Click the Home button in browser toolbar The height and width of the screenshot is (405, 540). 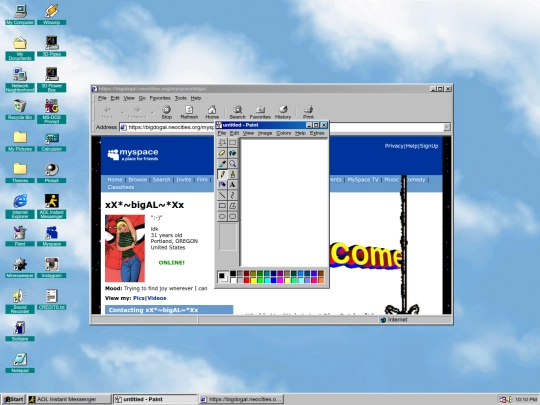212,112
